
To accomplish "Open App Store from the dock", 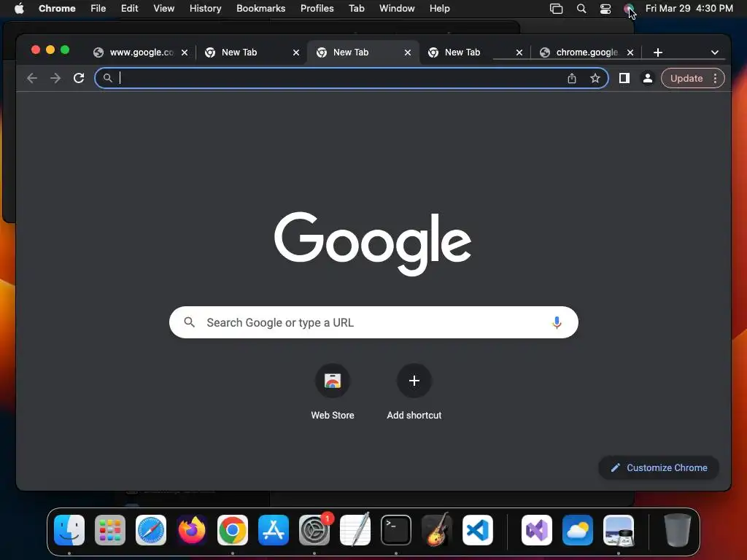I will point(274,530).
